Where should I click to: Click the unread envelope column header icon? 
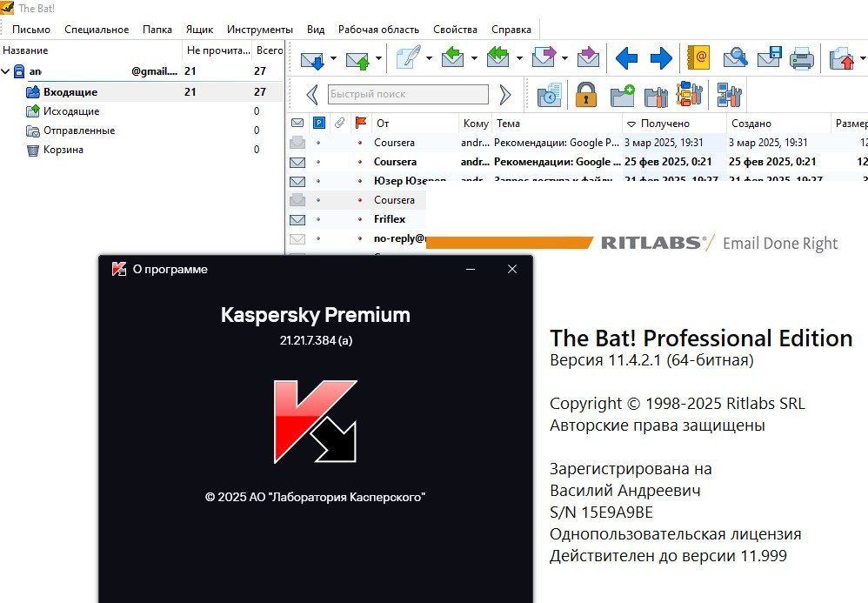point(297,123)
